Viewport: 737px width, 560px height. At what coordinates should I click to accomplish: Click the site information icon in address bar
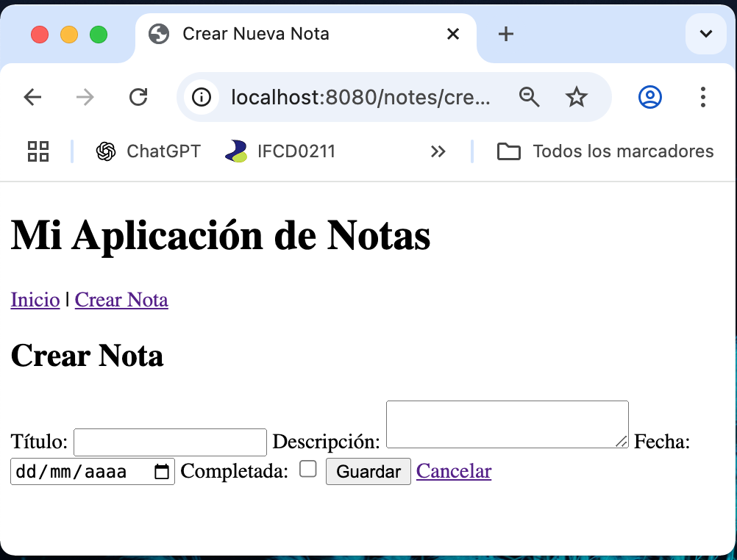point(202,96)
